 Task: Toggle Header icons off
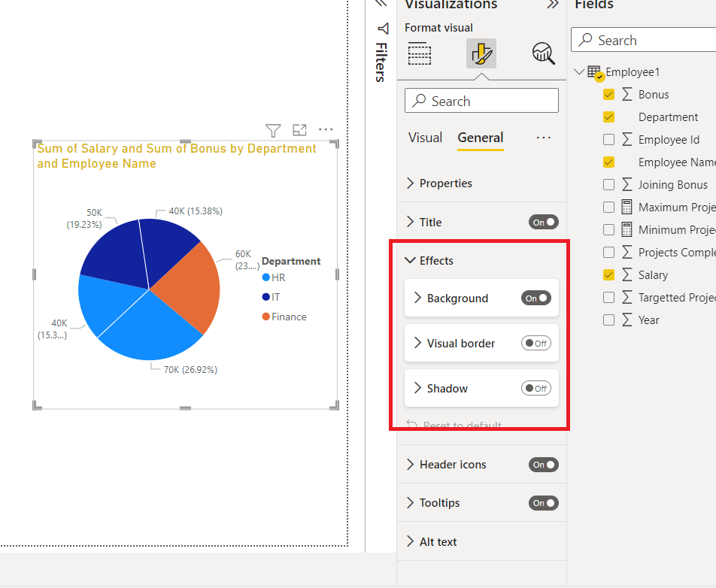coord(543,465)
